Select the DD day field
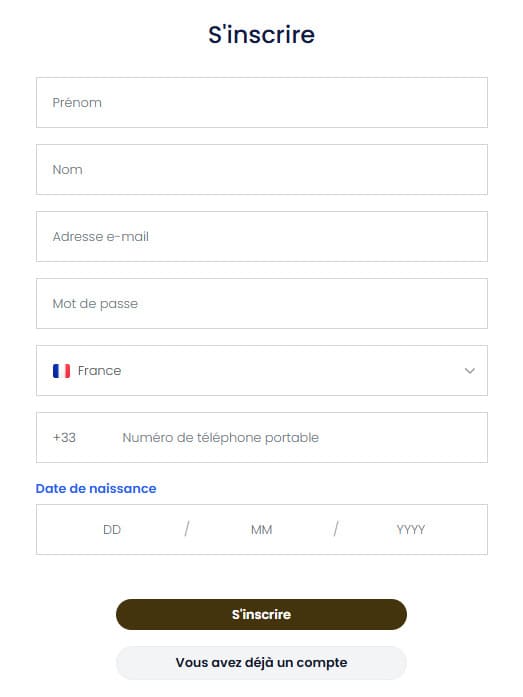 coord(112,529)
